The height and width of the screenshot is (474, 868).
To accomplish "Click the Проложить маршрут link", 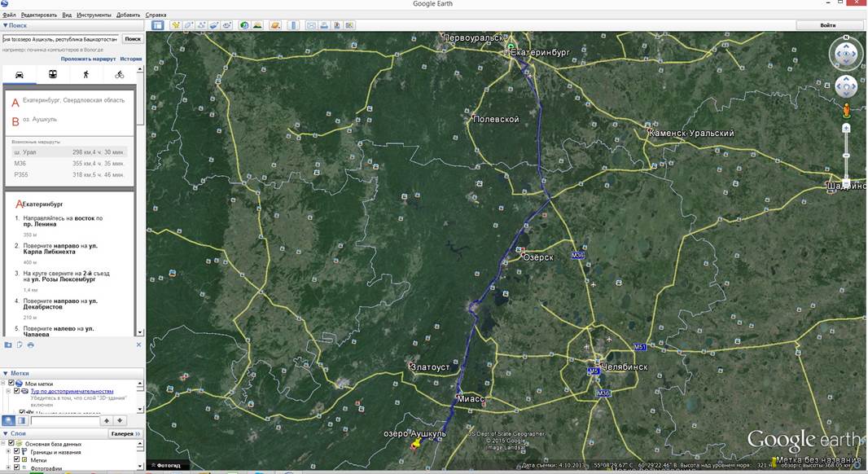I will point(89,59).
